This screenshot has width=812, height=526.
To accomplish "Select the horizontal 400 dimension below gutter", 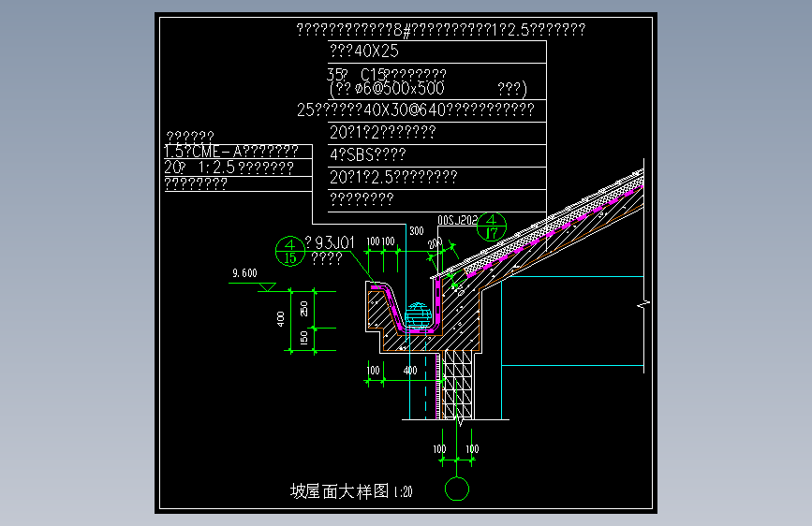I will coord(410,371).
